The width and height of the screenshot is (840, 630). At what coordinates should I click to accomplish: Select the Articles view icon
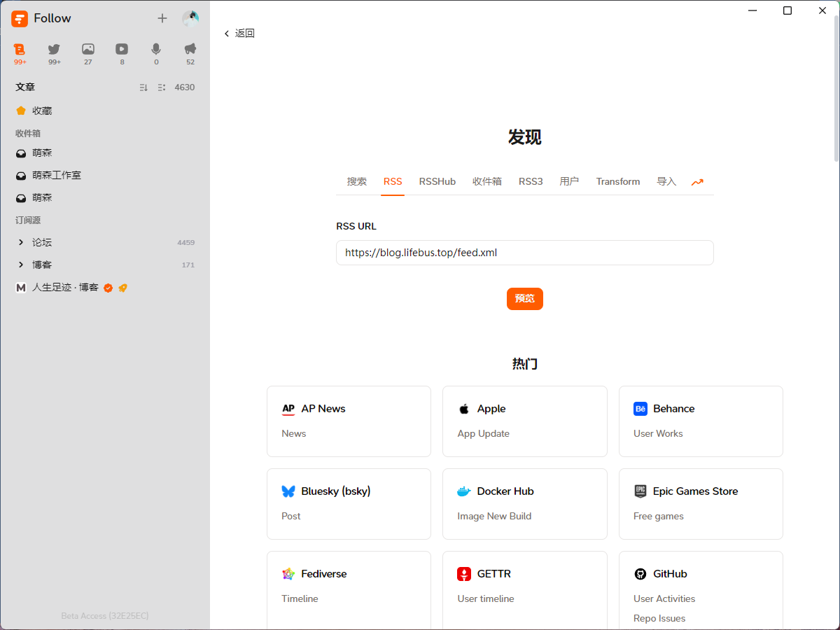[x=20, y=50]
